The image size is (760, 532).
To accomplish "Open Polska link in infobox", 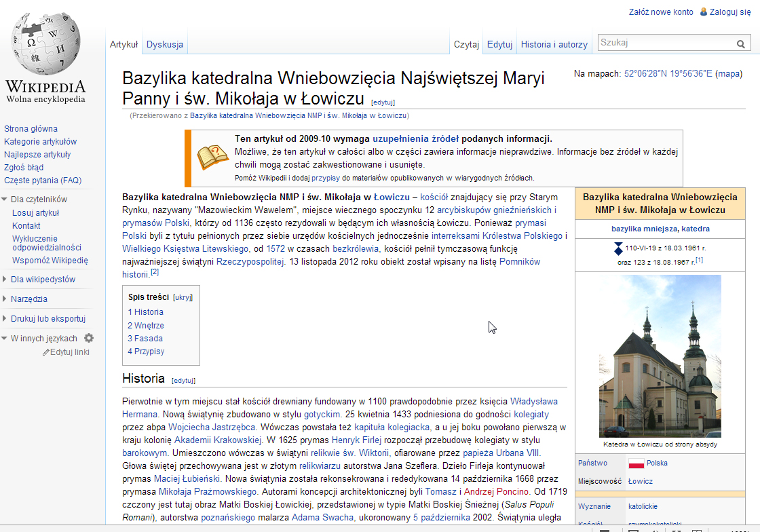I will click(x=657, y=463).
